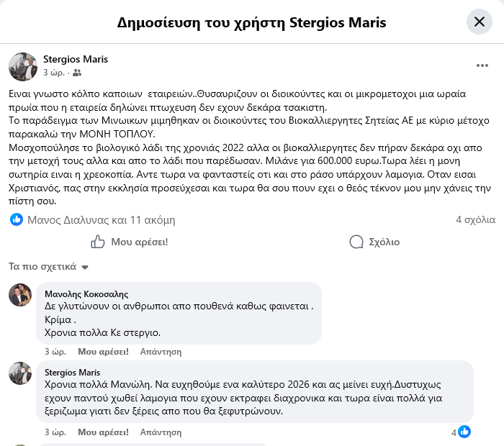Click the thumbs-up icon on the post's Like button

click(x=98, y=242)
